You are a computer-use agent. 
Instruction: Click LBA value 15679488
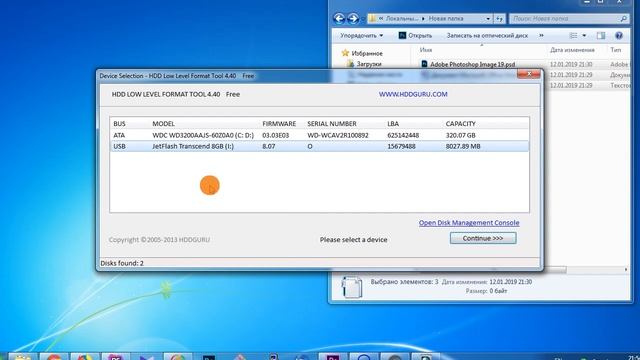(401, 146)
